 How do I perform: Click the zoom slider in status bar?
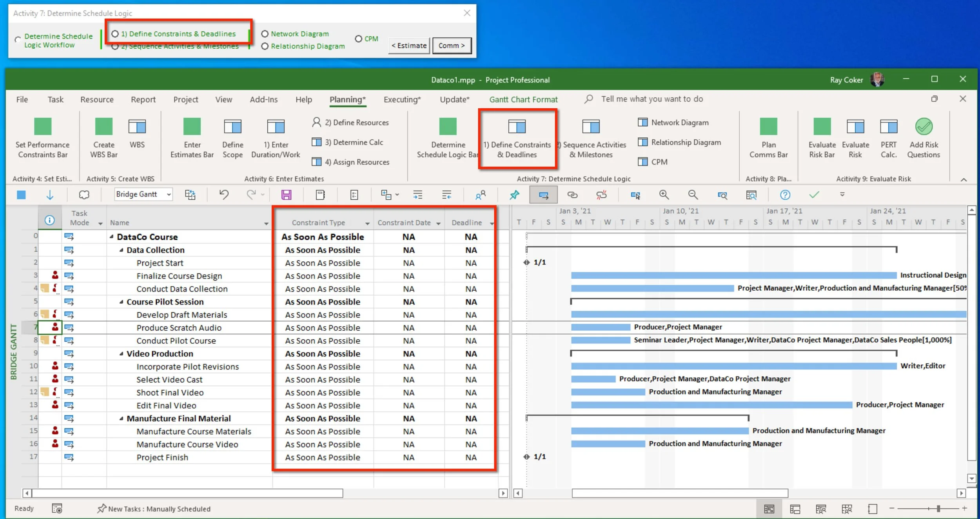(x=938, y=509)
